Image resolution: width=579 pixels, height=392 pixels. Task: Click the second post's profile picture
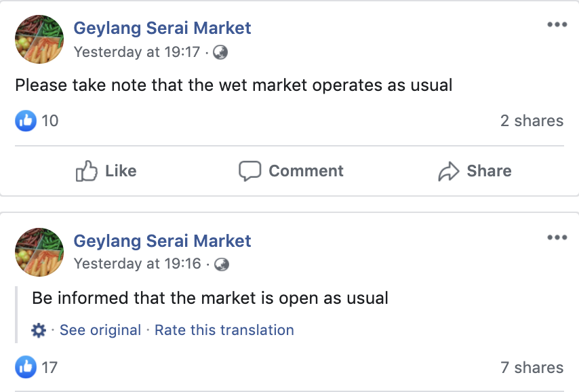tap(39, 252)
